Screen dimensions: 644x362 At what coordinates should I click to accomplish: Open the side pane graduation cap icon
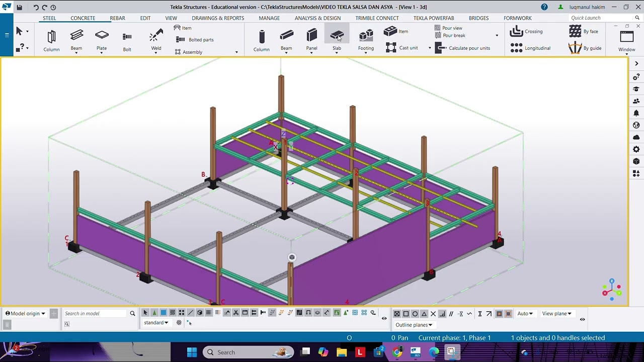click(x=636, y=89)
